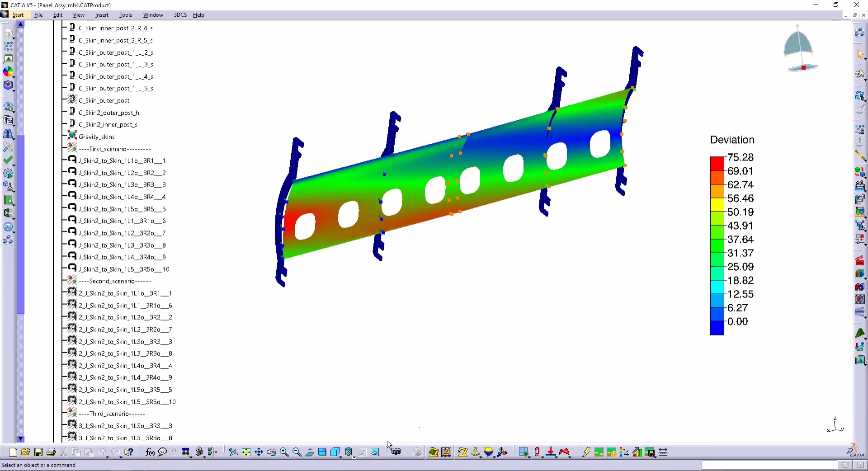Enable the Rotate view tool
This screenshot has height=471, width=868.
(271, 452)
